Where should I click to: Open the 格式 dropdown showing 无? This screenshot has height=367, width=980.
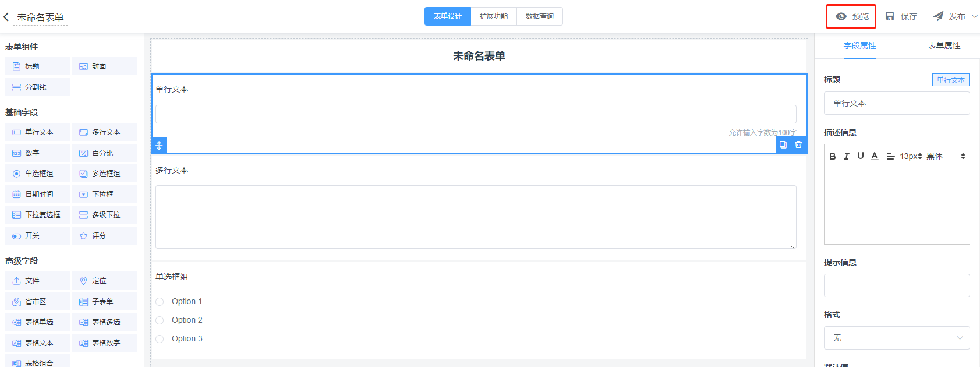click(x=896, y=338)
